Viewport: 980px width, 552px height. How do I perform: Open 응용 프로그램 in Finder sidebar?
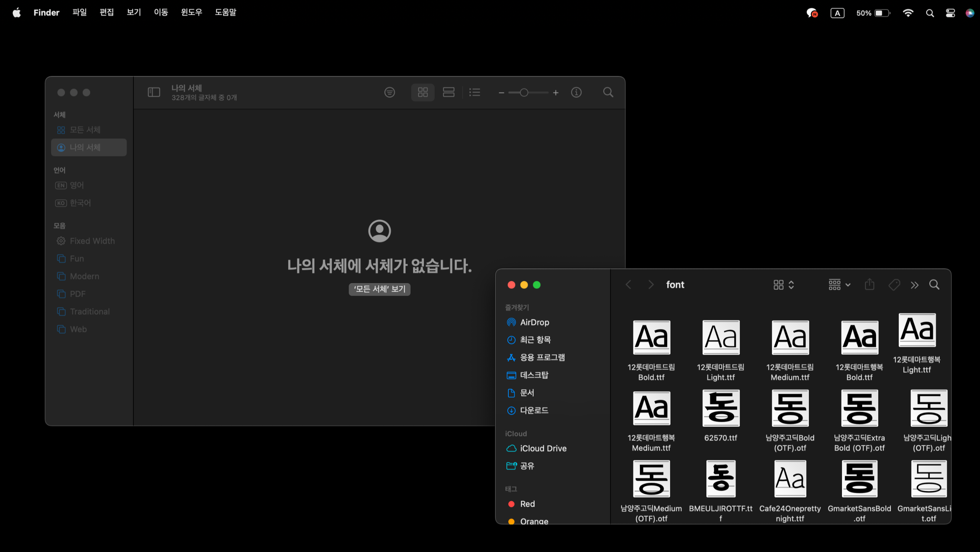(x=554, y=357)
